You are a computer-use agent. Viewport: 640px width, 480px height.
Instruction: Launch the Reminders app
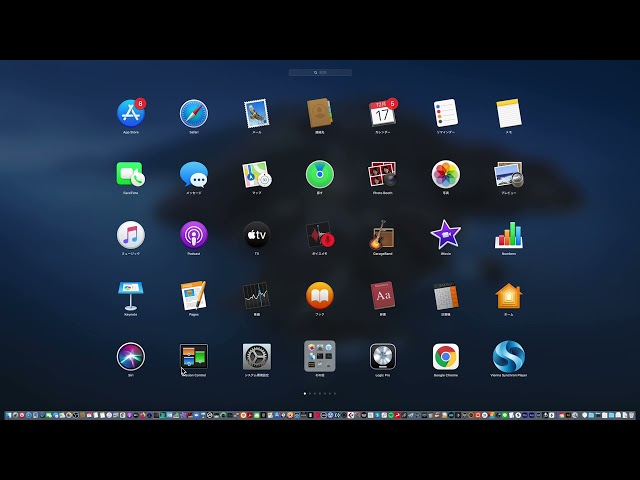446,113
